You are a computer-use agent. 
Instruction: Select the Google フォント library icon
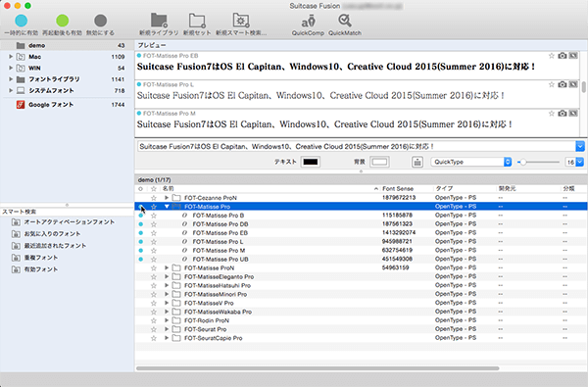(x=21, y=105)
